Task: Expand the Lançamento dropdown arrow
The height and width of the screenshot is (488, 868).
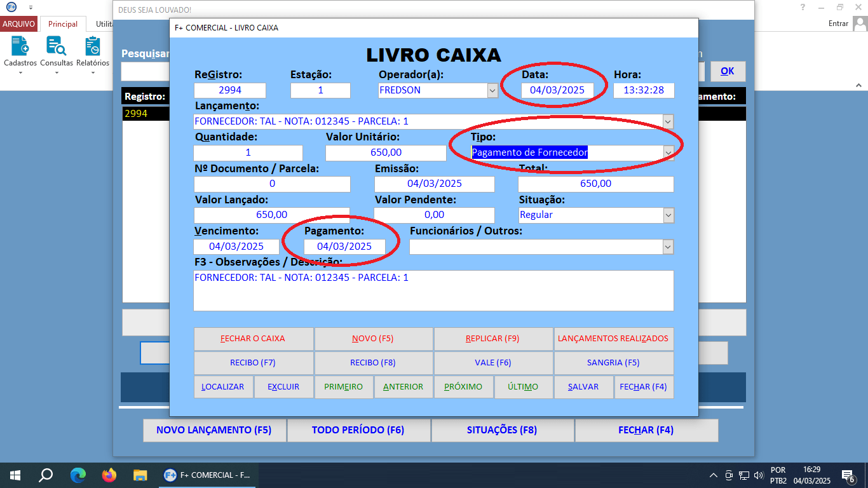Action: point(668,121)
